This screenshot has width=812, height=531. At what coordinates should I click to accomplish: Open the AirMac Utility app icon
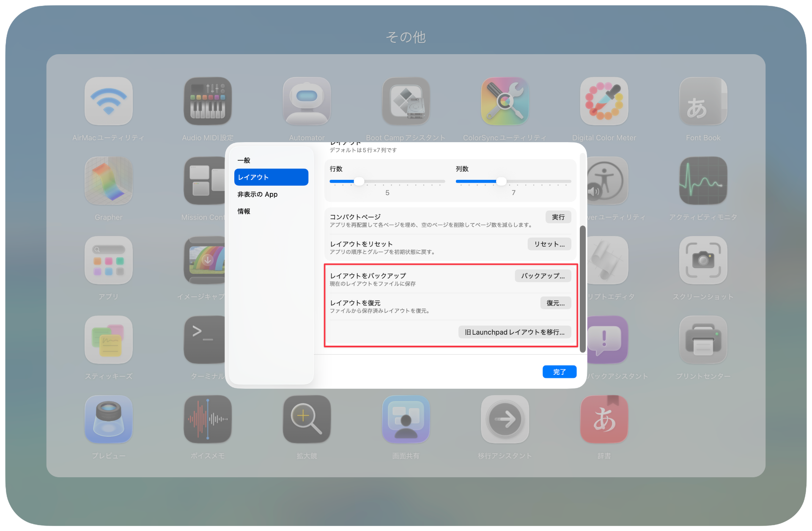(x=109, y=102)
